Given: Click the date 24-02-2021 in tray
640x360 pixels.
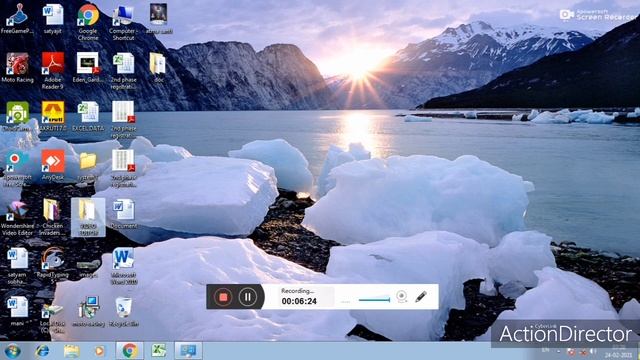Looking at the screenshot, I should [618, 355].
